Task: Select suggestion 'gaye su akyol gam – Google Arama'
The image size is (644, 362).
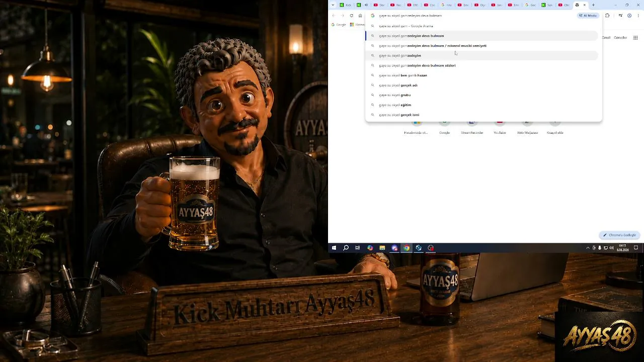Action: pyautogui.click(x=481, y=26)
